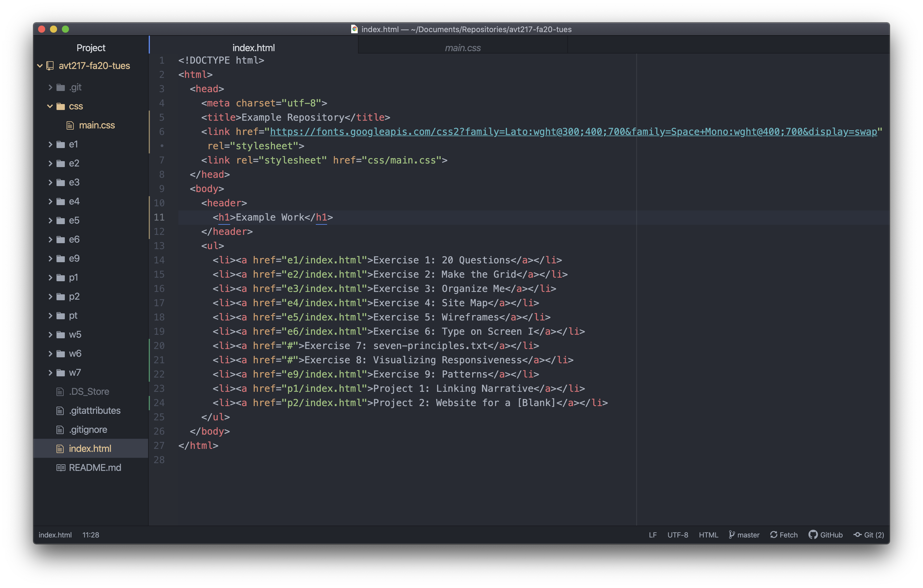Click the HTML syntax indicator

pyautogui.click(x=710, y=535)
